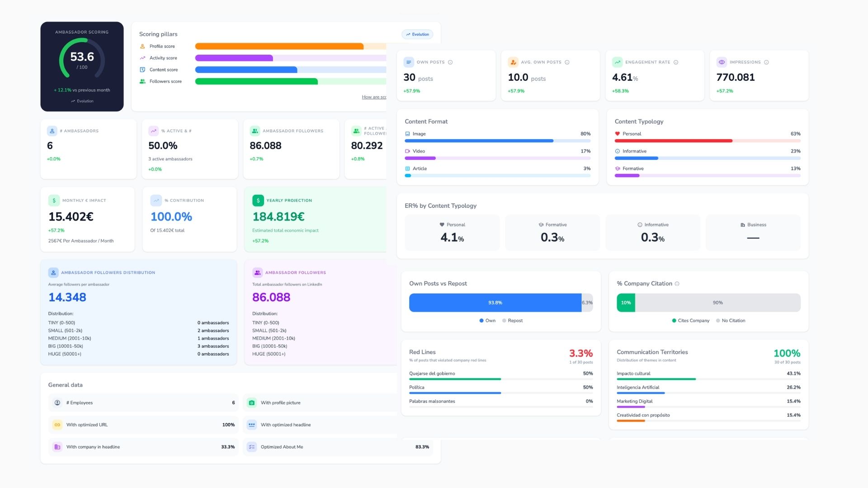Image resolution: width=868 pixels, height=488 pixels.
Task: Click the purple Ambassador Followers panel icon
Action: coord(257,272)
